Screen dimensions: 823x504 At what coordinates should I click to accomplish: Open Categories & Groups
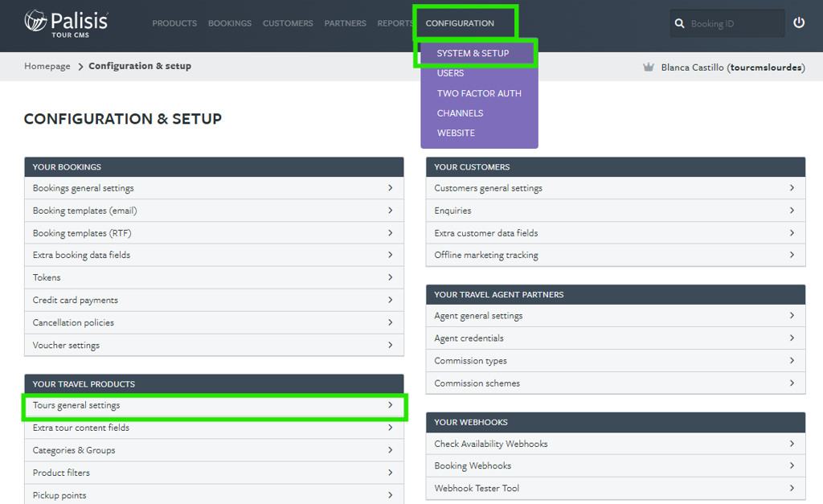[214, 450]
